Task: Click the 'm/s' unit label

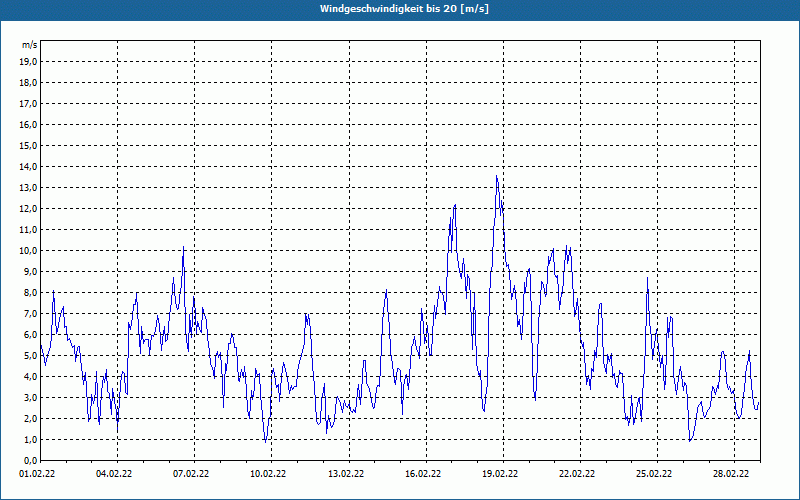Action: click(30, 45)
